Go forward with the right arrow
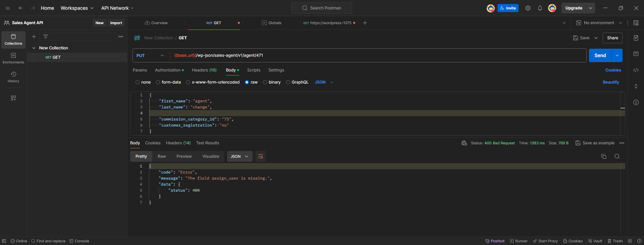 (x=33, y=8)
